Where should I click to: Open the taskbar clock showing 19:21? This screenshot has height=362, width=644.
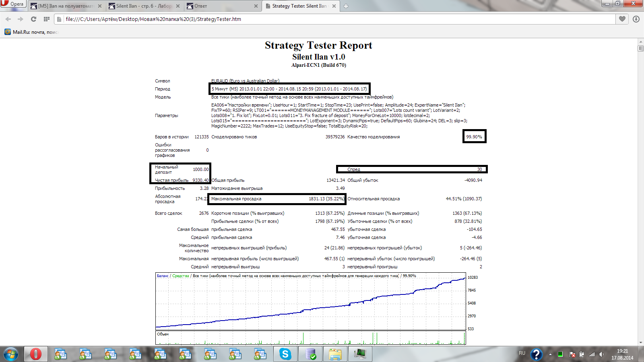click(x=622, y=354)
